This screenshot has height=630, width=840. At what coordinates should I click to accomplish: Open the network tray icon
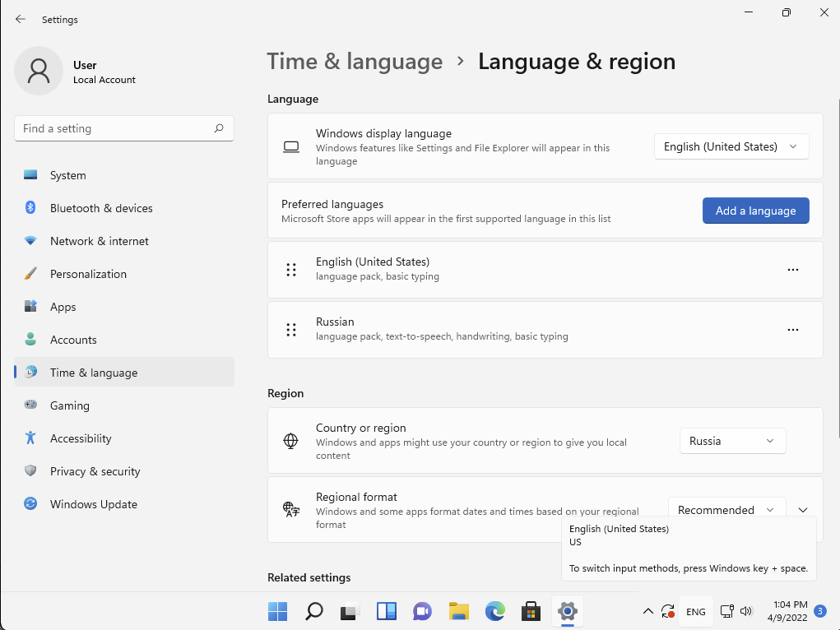coord(727,611)
